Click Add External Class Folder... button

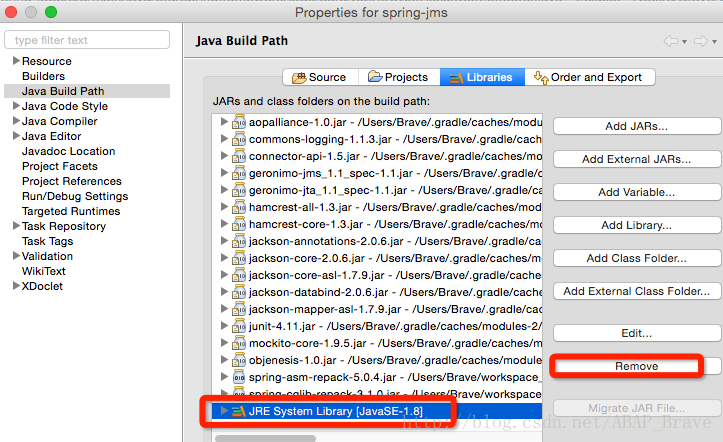click(636, 291)
